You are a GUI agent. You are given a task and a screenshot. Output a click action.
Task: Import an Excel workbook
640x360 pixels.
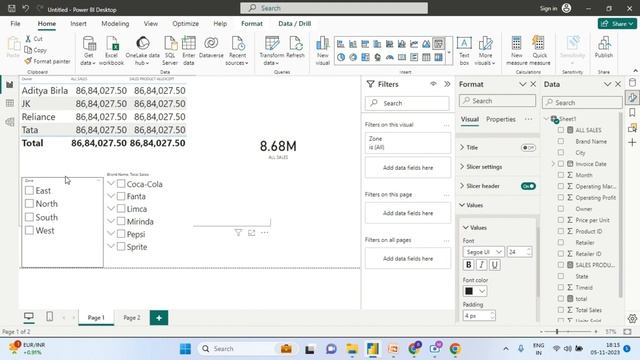[111, 51]
